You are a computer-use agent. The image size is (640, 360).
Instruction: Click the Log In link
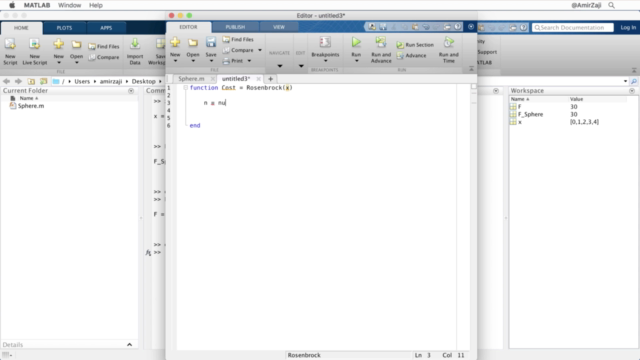coord(628,27)
